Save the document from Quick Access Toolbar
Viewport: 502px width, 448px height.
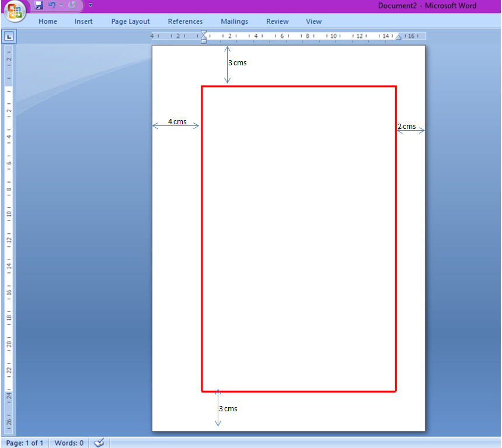click(x=38, y=5)
